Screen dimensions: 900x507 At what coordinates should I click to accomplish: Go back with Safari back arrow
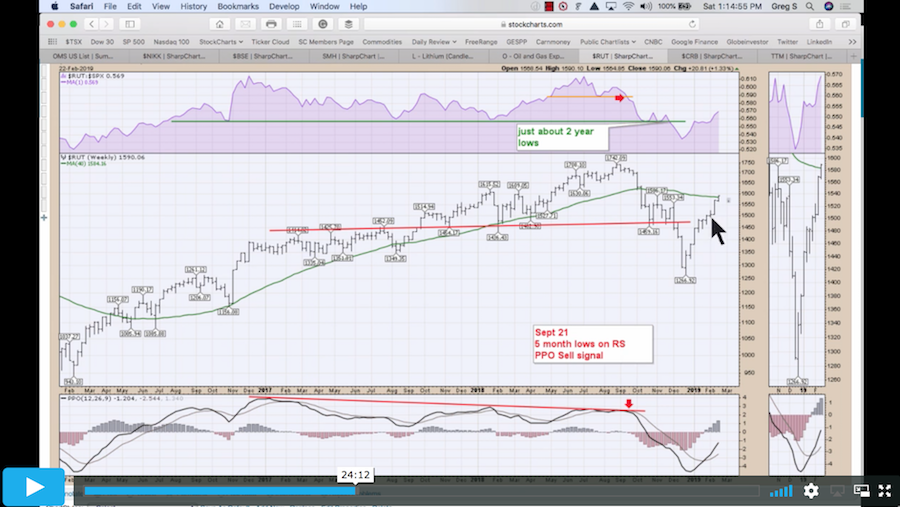point(92,24)
